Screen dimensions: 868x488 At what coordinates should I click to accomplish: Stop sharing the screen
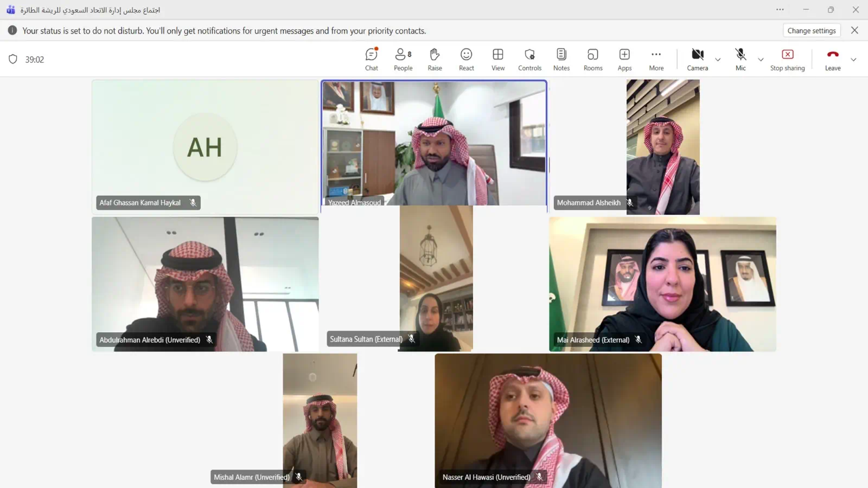pyautogui.click(x=787, y=59)
